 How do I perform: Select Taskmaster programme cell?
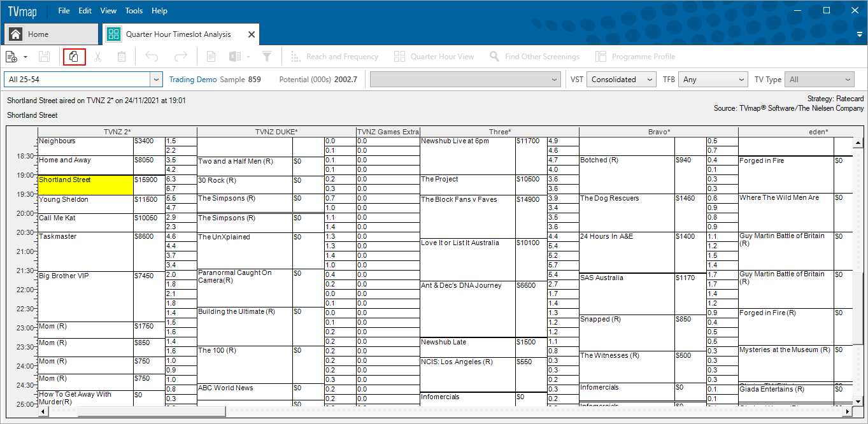pyautogui.click(x=85, y=251)
